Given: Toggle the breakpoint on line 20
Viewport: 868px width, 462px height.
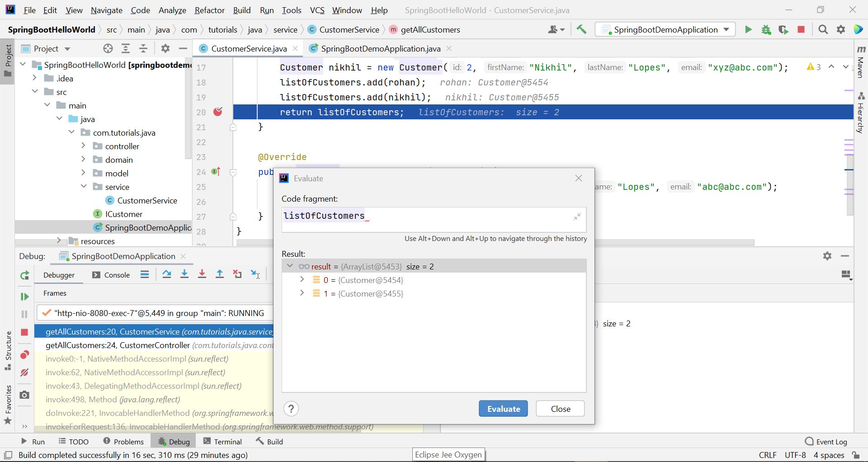Looking at the screenshot, I should click(x=218, y=111).
